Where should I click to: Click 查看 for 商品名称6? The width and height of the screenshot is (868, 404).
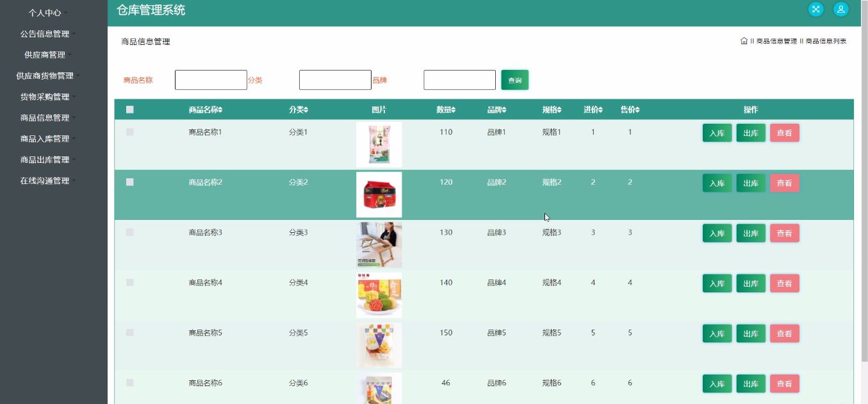pos(785,384)
